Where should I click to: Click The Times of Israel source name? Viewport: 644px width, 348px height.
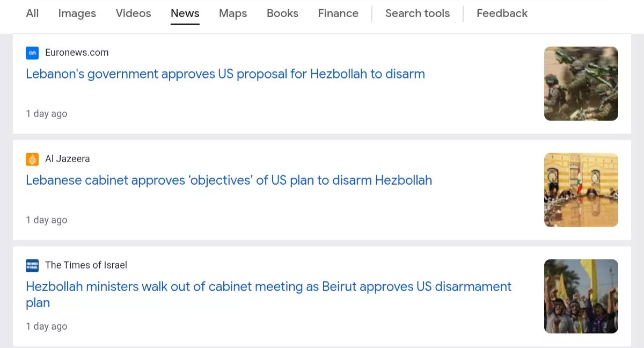point(86,265)
